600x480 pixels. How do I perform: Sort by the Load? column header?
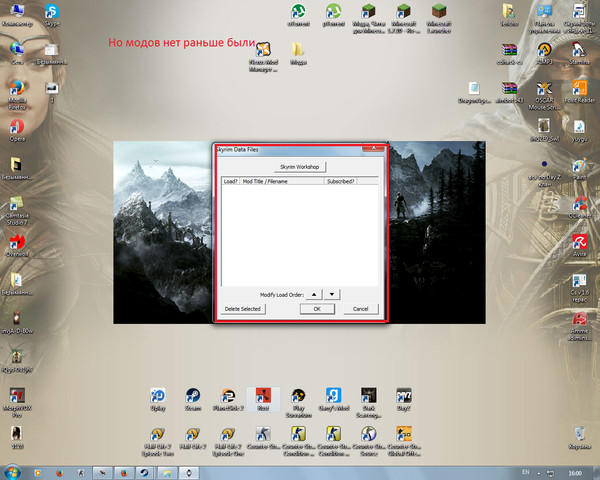pos(231,181)
